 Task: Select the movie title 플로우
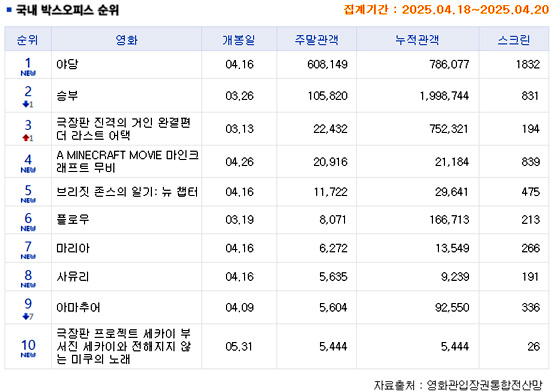point(73,220)
